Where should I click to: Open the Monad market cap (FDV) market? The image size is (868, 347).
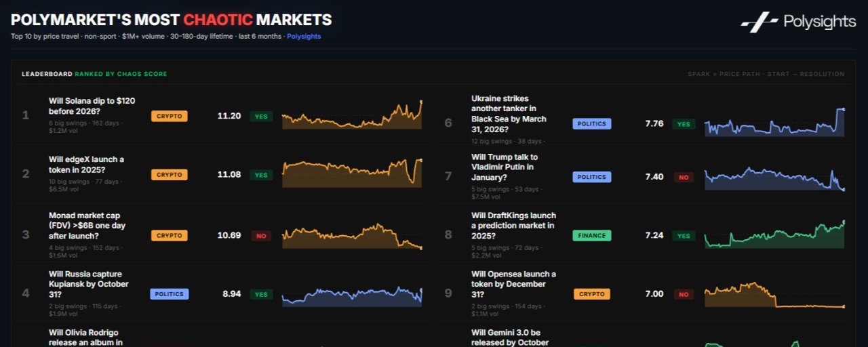[87, 226]
